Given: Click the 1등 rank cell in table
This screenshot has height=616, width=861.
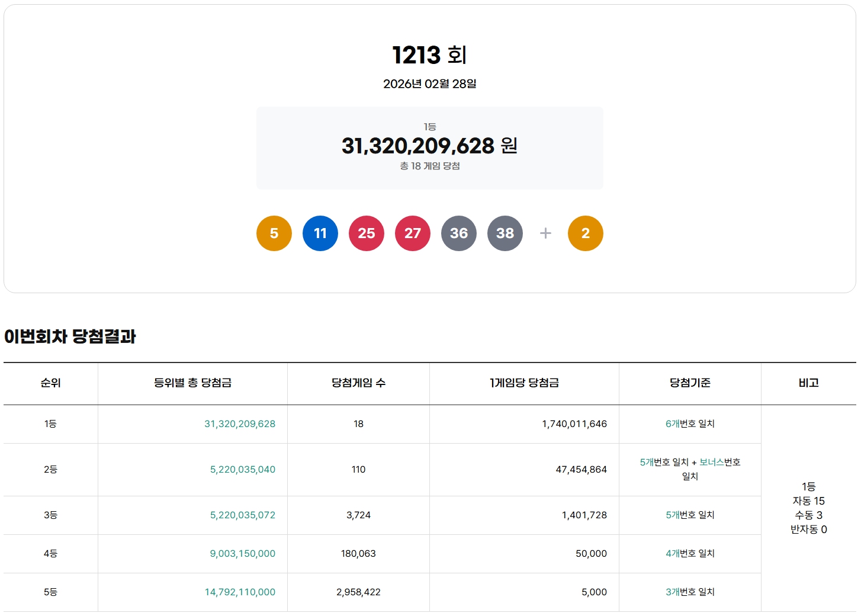Looking at the screenshot, I should pyautogui.click(x=51, y=424).
